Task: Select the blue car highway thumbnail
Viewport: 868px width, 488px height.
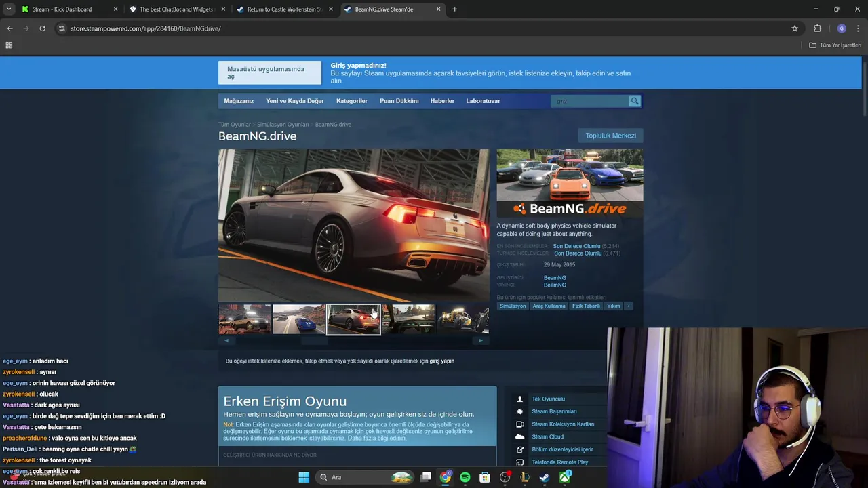Action: tap(299, 319)
